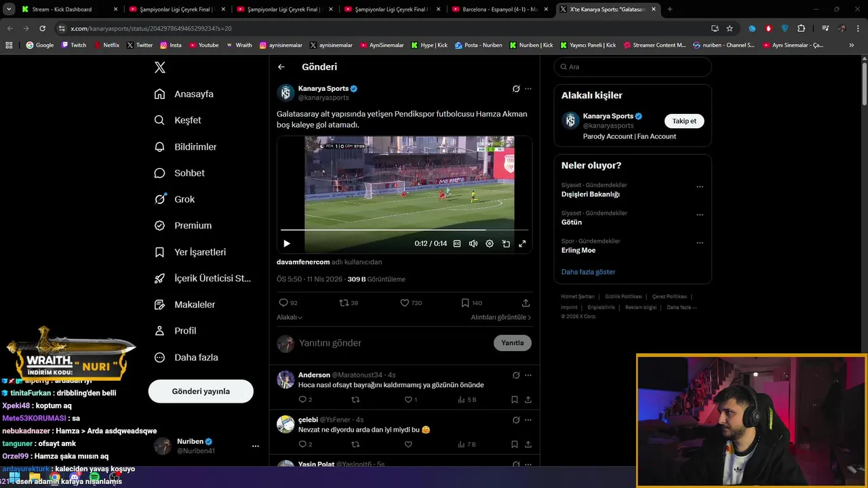868x488 pixels.
Task: Open Grok from the sidebar
Action: click(x=174, y=199)
